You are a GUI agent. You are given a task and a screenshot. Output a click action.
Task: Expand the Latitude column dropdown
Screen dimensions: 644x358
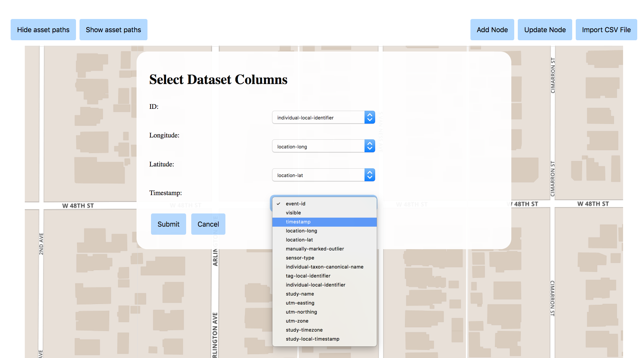[323, 175]
